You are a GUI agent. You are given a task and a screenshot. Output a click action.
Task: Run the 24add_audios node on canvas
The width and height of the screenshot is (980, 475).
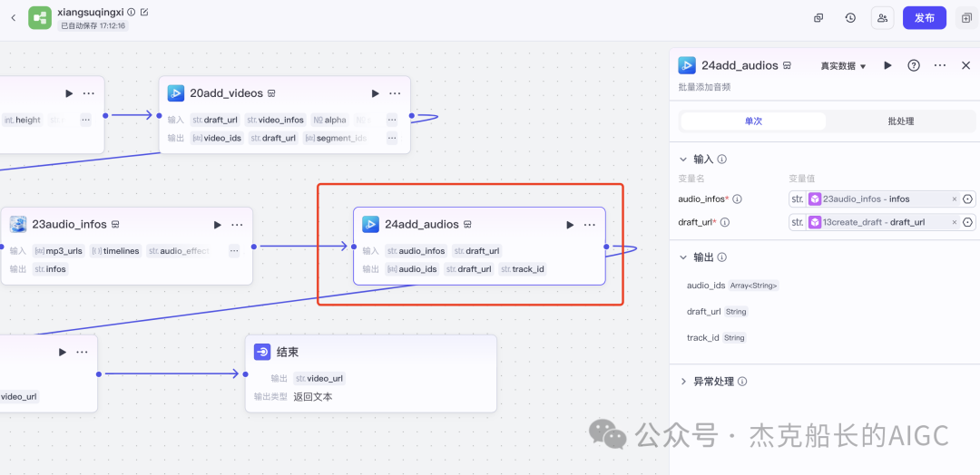570,225
